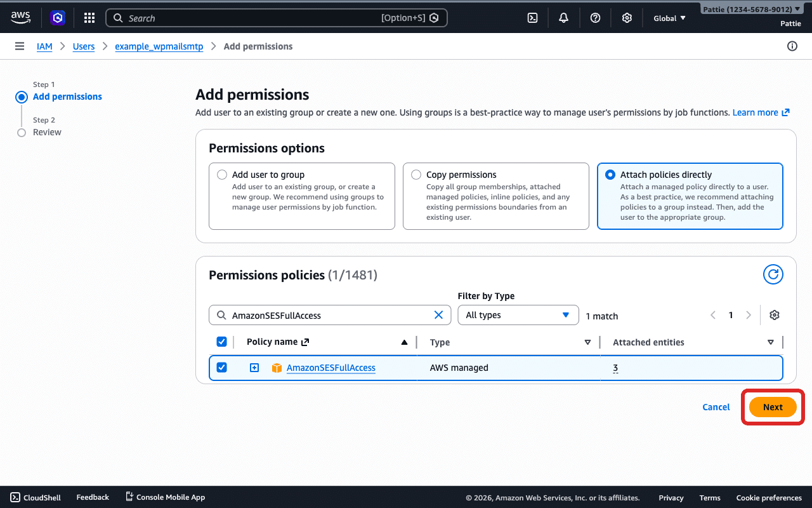Viewport: 812px width, 508px height.
Task: Open the info panel icon
Action: click(x=792, y=46)
